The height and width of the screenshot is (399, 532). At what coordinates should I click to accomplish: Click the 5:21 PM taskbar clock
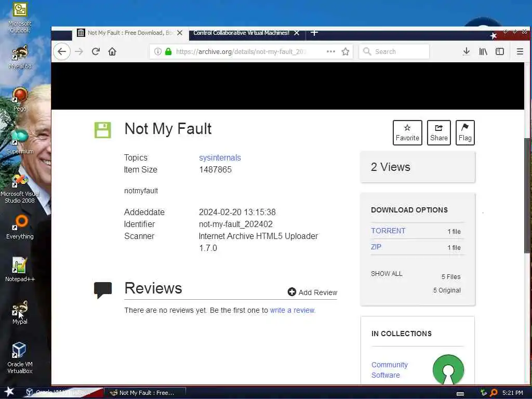[512, 393]
